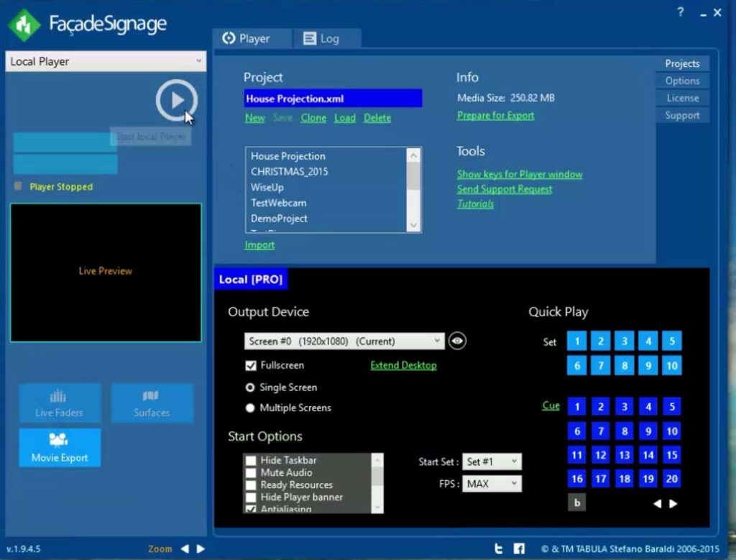Screen dimensions: 736x560
Task: Open Facebook page icon
Action: [519, 548]
